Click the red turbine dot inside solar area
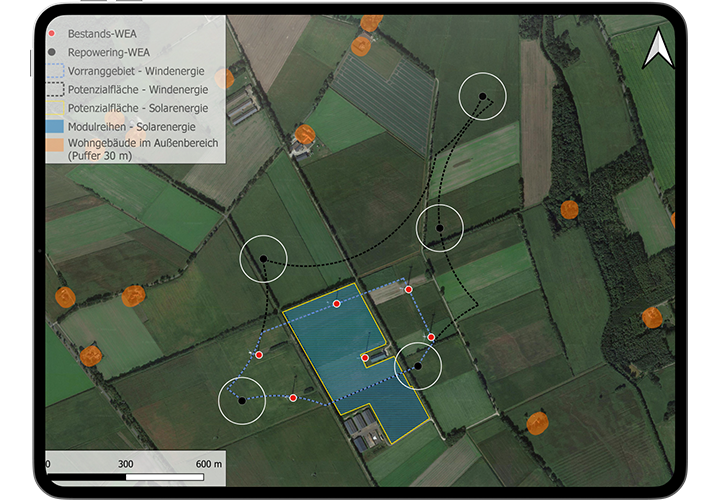The height and width of the screenshot is (500, 720). pyautogui.click(x=365, y=357)
